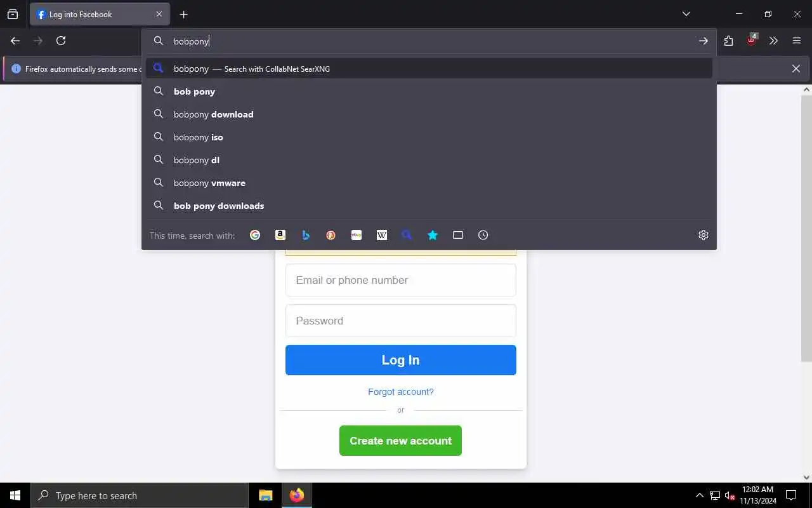Open the muted volume tray icon
This screenshot has height=508, width=812.
point(730,495)
